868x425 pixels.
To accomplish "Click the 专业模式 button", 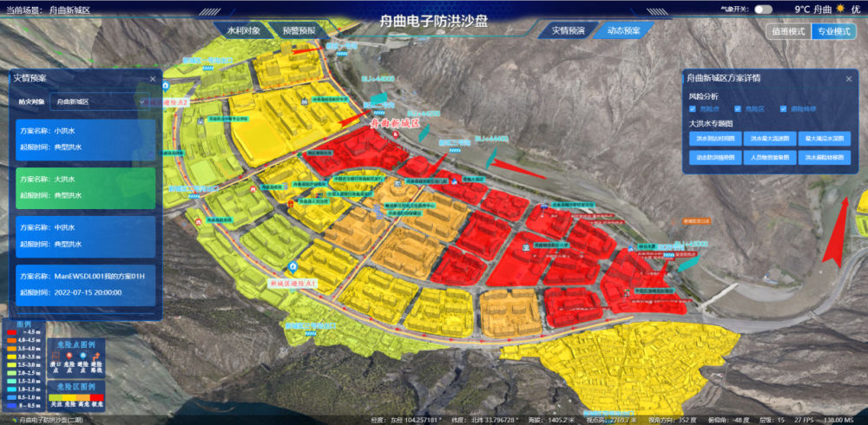I will 832,31.
